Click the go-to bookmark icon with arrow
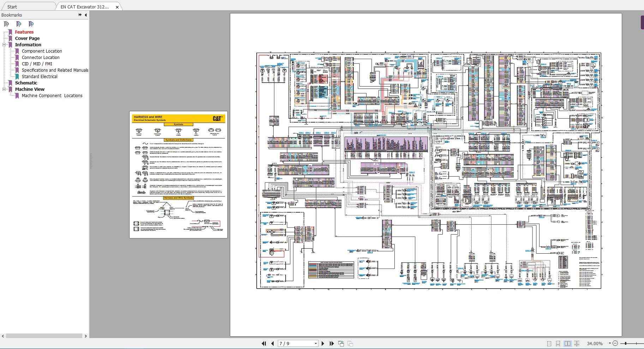 [31, 24]
